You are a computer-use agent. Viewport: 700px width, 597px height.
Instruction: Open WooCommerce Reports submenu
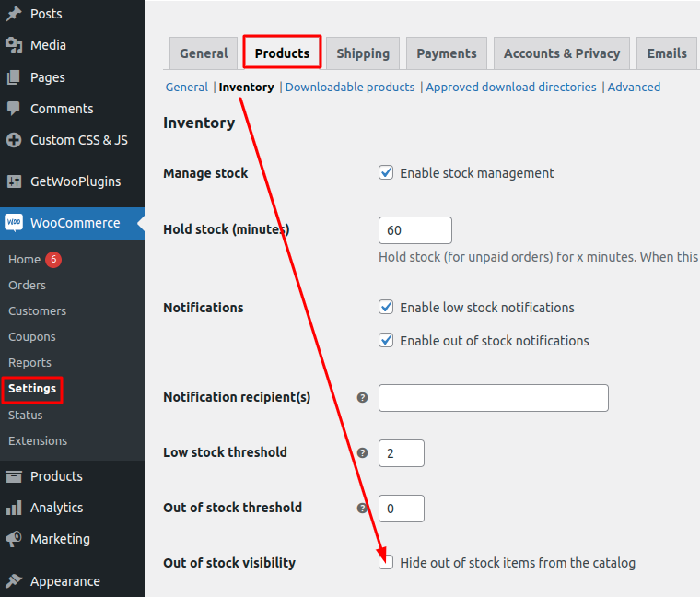point(29,363)
